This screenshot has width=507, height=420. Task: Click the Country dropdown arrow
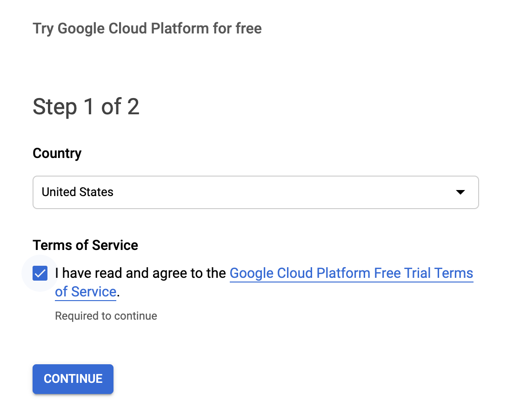[460, 192]
